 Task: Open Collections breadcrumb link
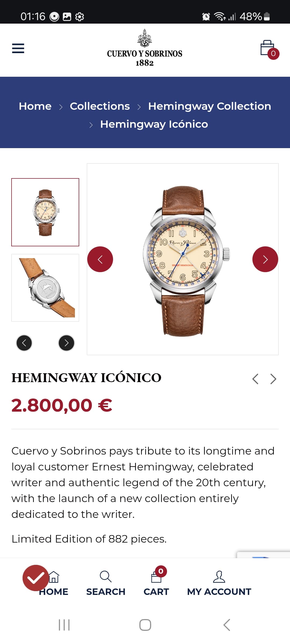(100, 106)
